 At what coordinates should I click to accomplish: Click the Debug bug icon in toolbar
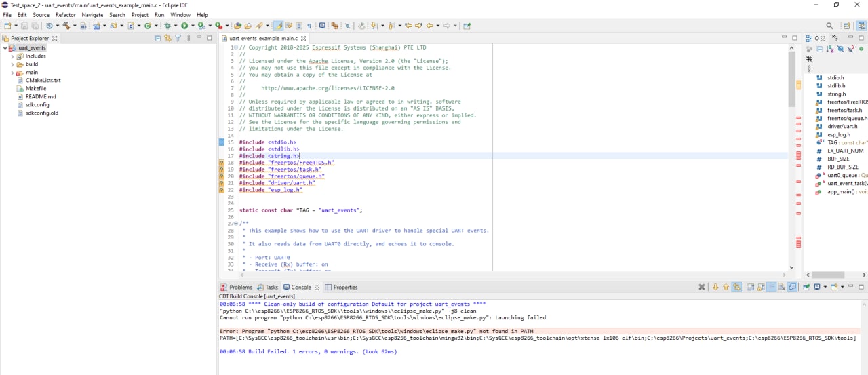167,26
